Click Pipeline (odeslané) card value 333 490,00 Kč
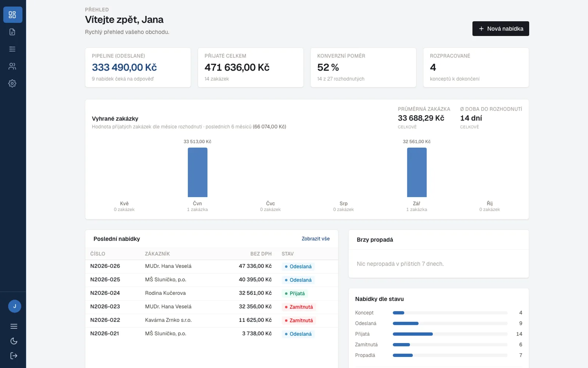 coord(124,67)
